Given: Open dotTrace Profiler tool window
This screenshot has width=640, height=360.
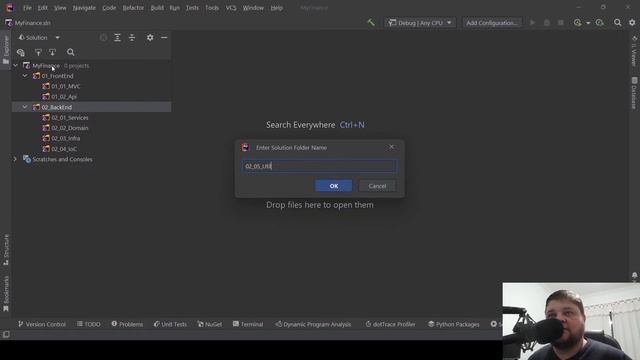Looking at the screenshot, I should pyautogui.click(x=390, y=324).
